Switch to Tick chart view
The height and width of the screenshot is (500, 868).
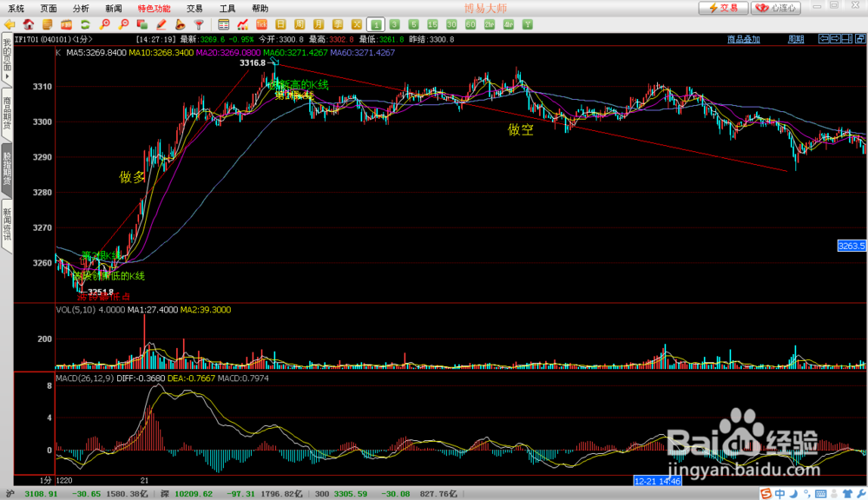point(261,24)
